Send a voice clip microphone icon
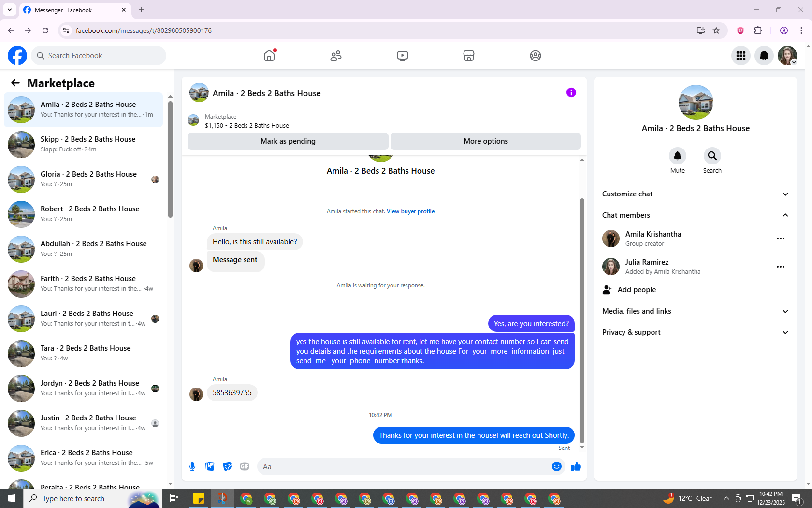 pyautogui.click(x=192, y=466)
